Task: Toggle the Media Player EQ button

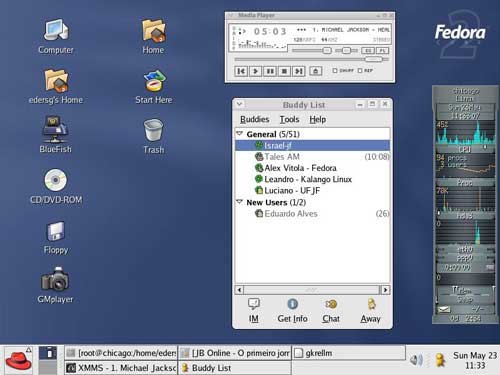Action: click(x=368, y=51)
